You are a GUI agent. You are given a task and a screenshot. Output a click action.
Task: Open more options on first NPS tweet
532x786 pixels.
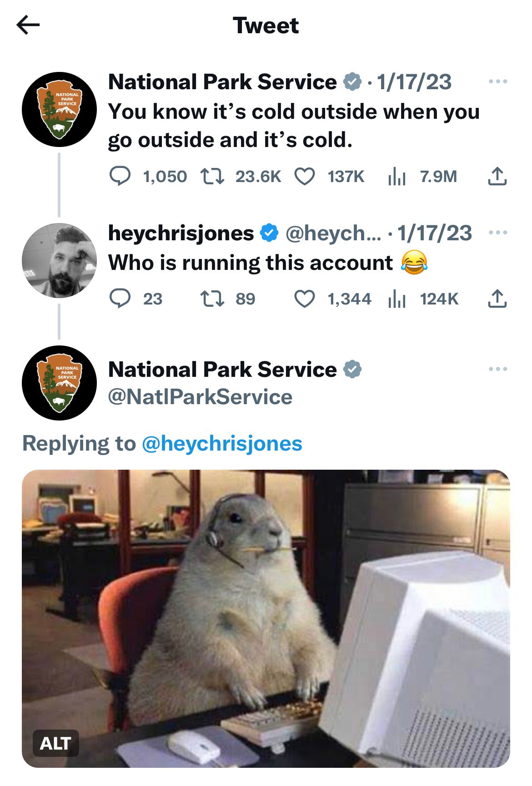tap(498, 81)
